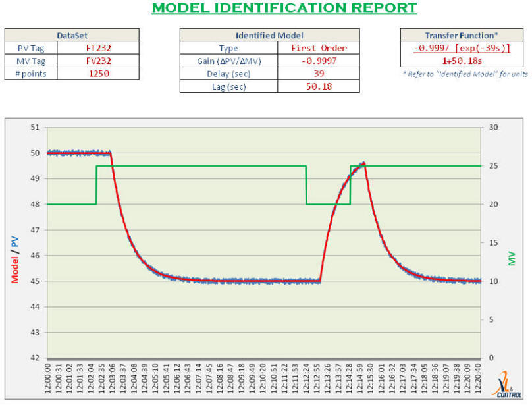Screen dimensions: 532x407
Task: Click the time label 12:07:14
Action: point(198,378)
